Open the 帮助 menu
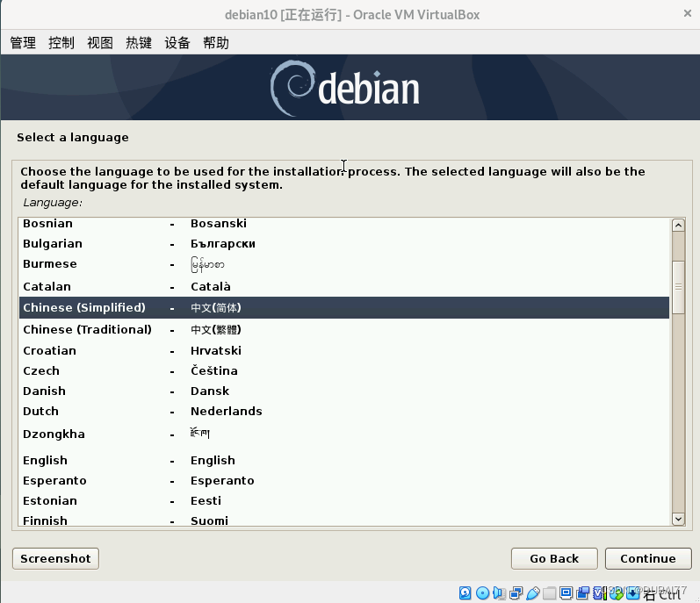 [x=216, y=43]
